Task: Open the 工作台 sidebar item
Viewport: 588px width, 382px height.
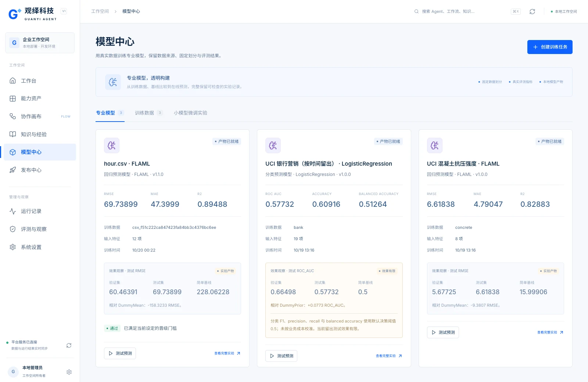Action: [x=40, y=81]
